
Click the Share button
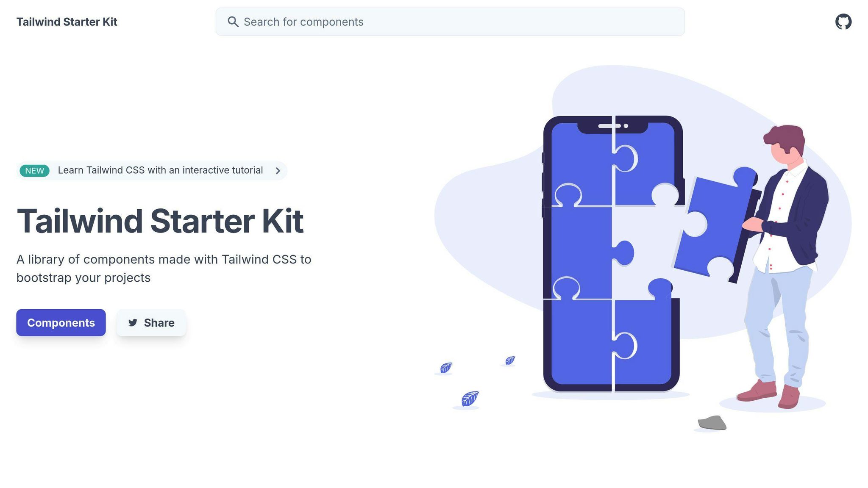tap(151, 323)
